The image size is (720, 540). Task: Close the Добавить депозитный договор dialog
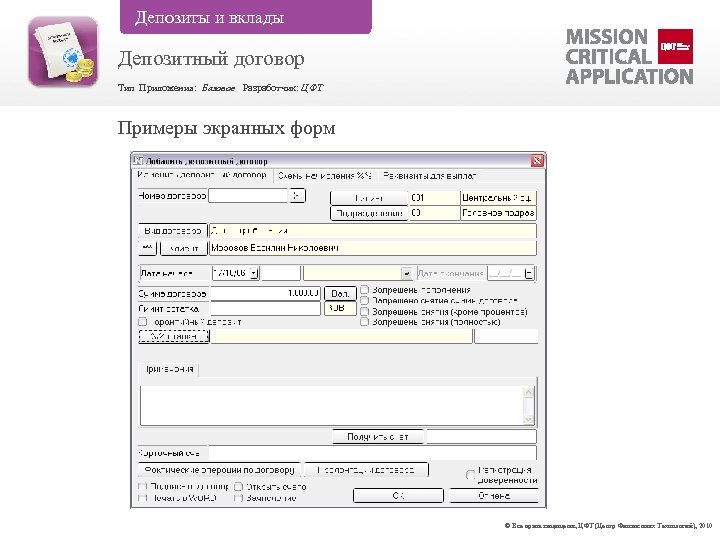[x=537, y=160]
